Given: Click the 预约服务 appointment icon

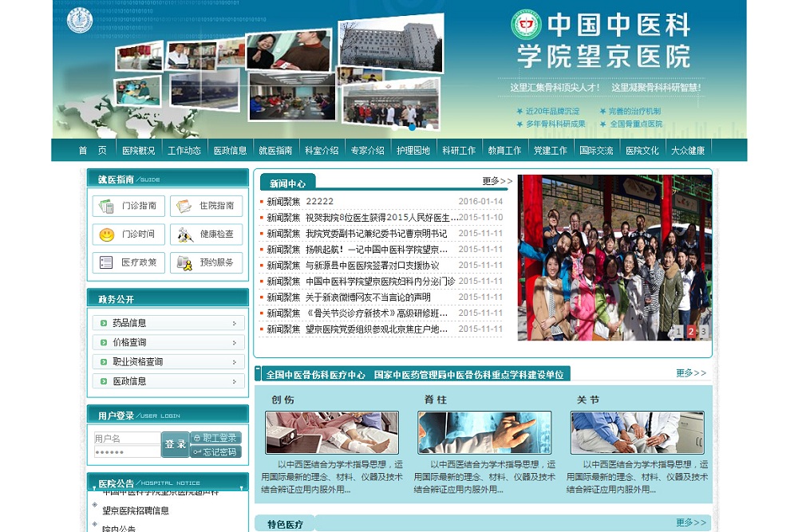Looking at the screenshot, I should coord(184,262).
